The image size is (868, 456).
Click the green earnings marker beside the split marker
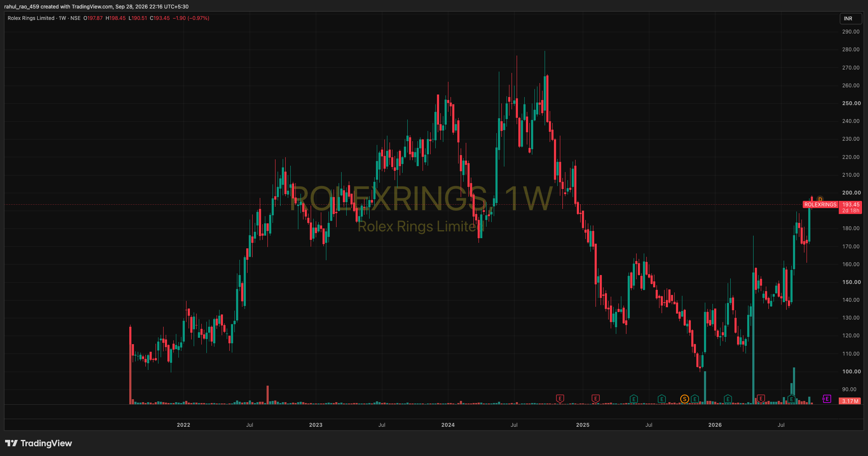click(x=695, y=399)
